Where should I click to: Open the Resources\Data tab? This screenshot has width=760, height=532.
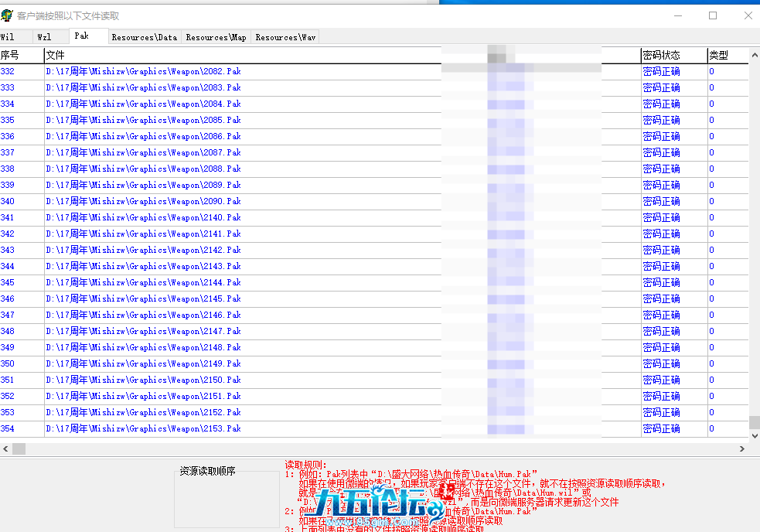pyautogui.click(x=145, y=37)
